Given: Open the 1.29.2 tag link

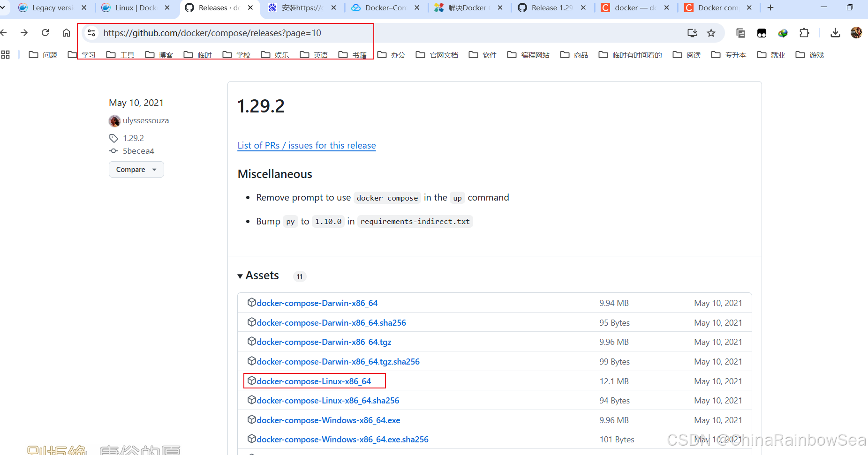Looking at the screenshot, I should [133, 138].
